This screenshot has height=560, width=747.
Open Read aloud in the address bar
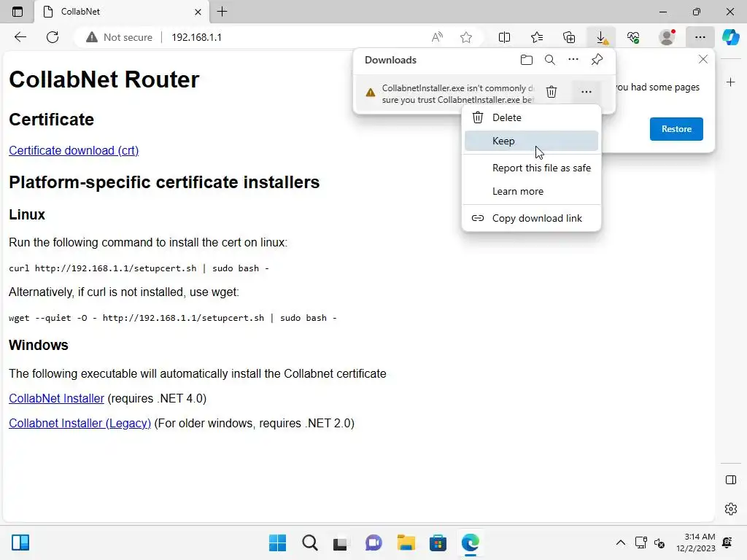(437, 37)
